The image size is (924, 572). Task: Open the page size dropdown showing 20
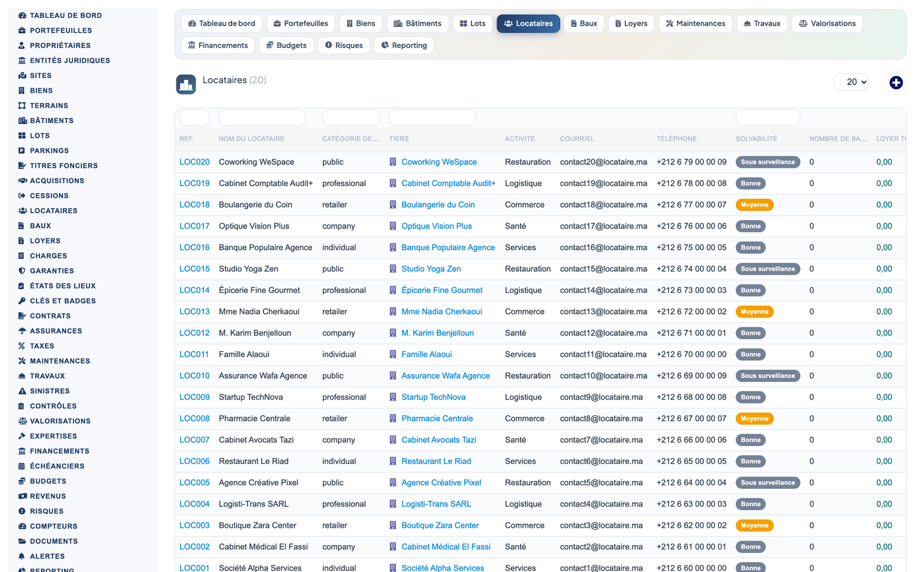coord(851,82)
